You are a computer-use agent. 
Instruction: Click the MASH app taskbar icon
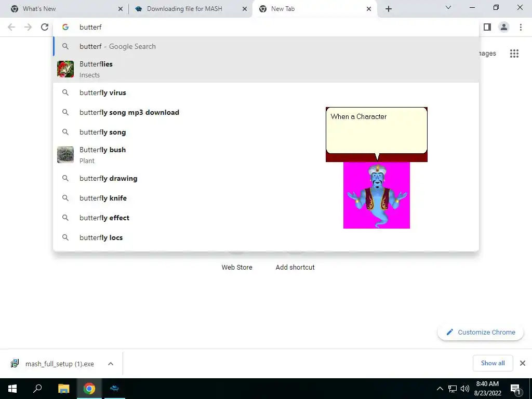(114, 389)
